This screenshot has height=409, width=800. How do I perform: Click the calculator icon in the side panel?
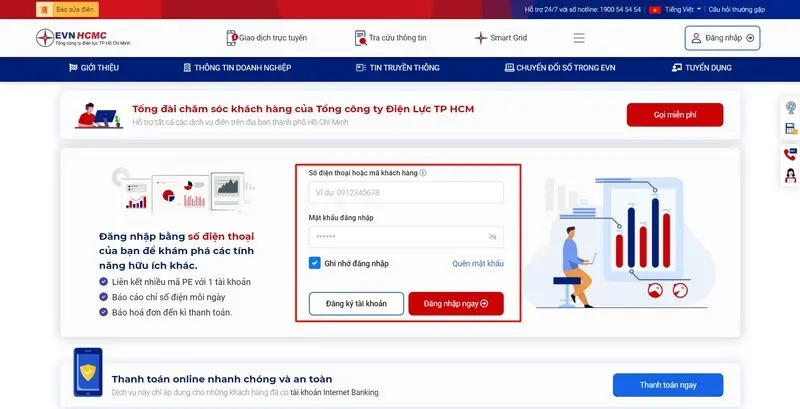point(791,129)
